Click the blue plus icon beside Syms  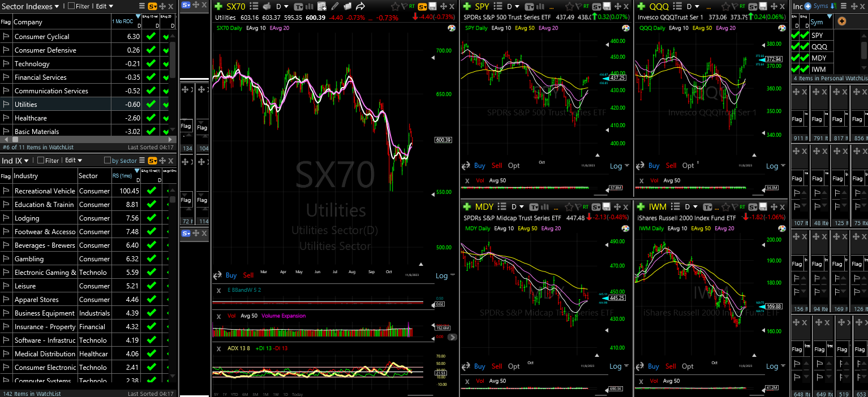808,6
